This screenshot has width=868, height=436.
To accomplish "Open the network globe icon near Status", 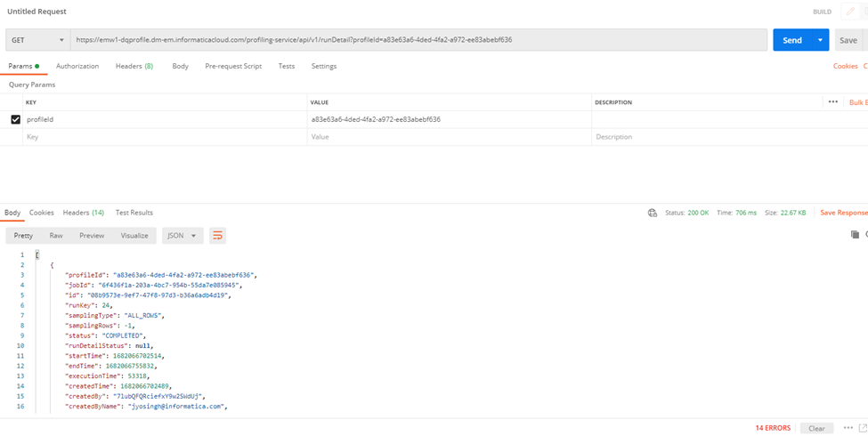I will (652, 213).
